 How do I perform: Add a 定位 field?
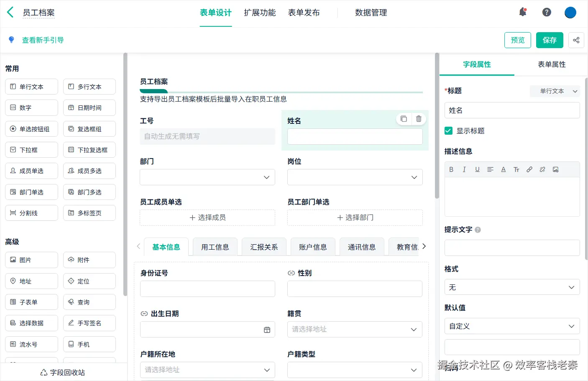point(89,281)
